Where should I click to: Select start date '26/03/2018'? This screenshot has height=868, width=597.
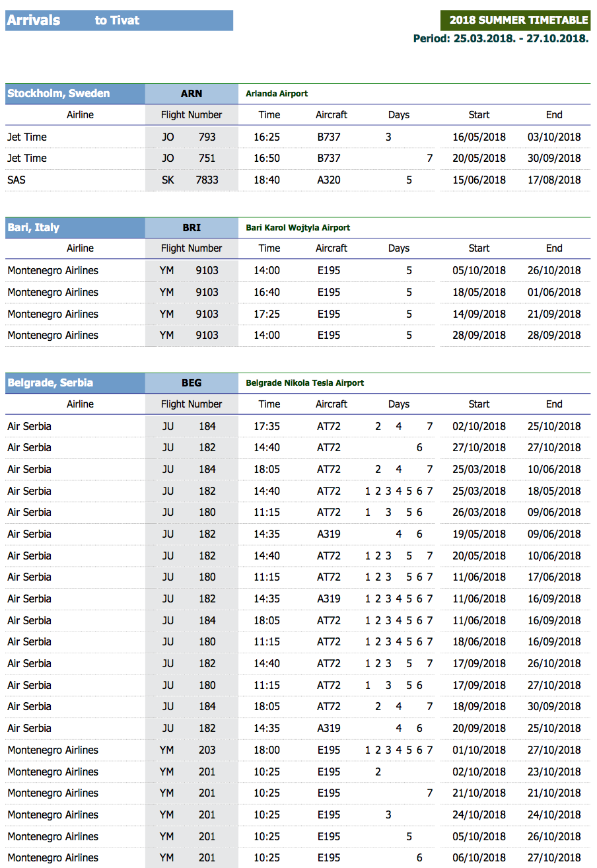point(479,513)
